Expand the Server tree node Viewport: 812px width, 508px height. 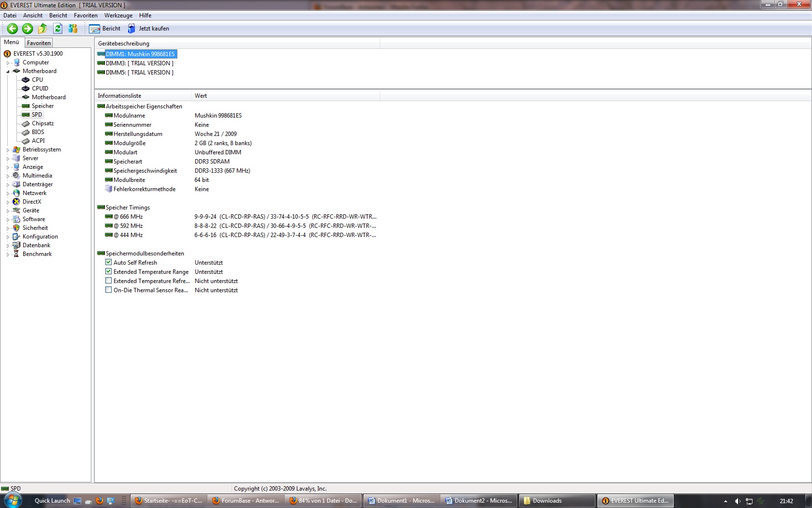[x=8, y=159]
